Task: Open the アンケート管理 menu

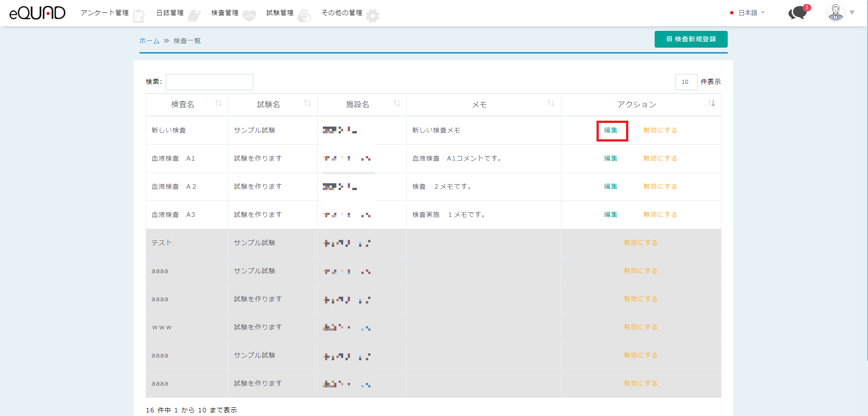Action: 105,13
